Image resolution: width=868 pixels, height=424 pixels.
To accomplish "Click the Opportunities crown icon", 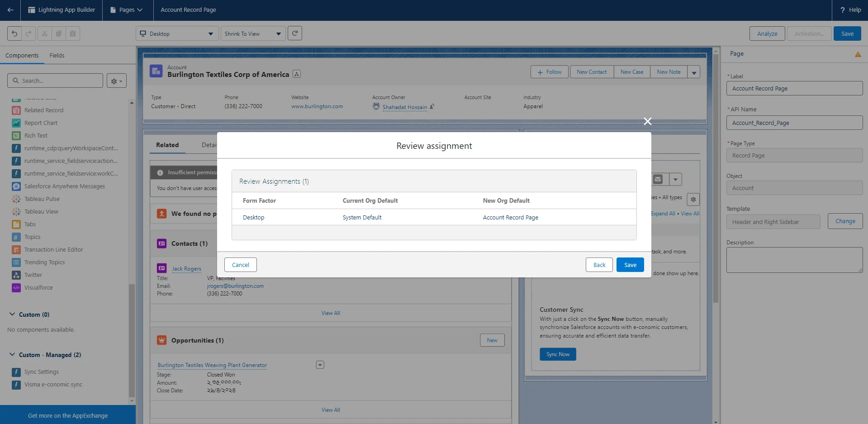I will click(x=161, y=340).
